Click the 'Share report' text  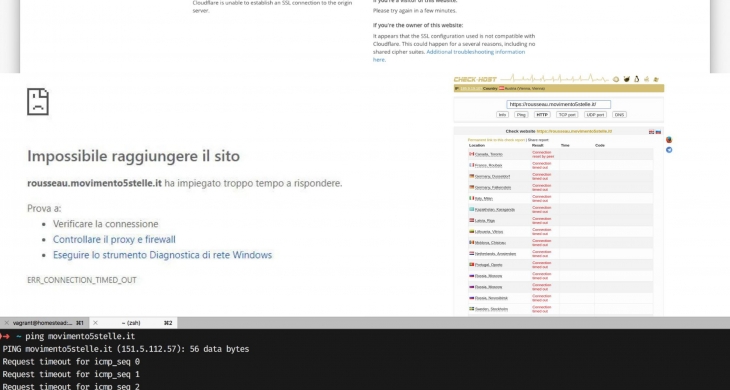click(538, 140)
